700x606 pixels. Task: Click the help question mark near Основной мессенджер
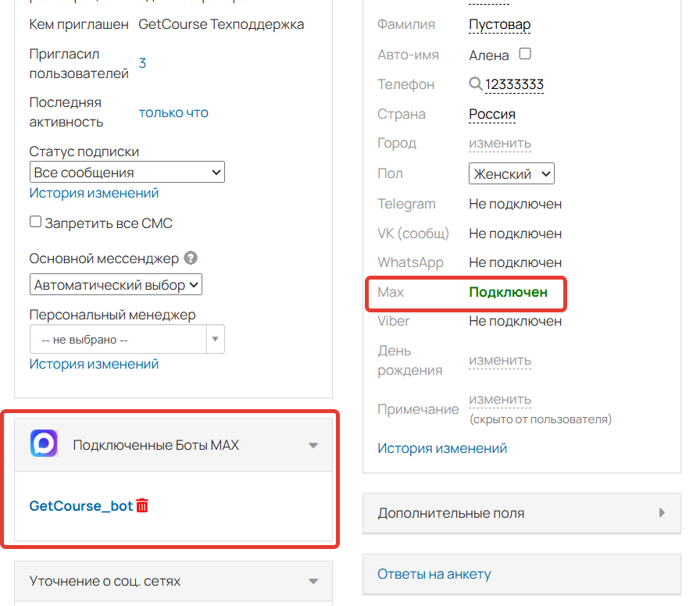click(190, 258)
